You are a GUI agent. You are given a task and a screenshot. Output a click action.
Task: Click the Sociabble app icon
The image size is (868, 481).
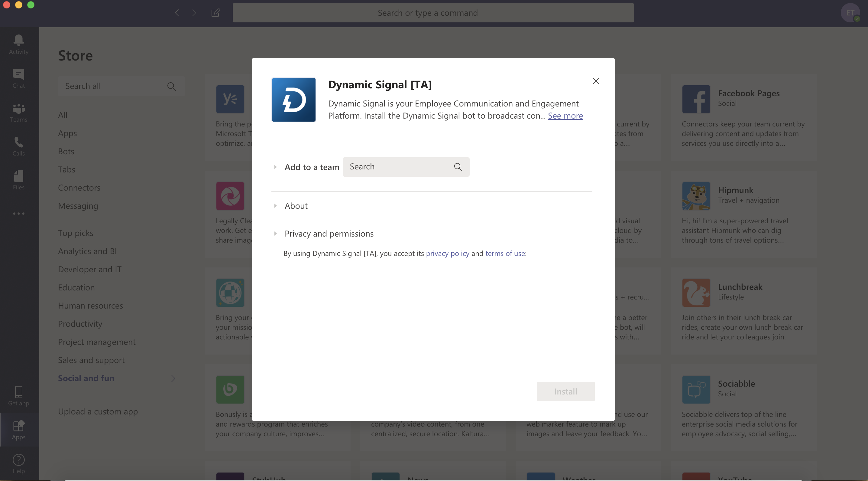(696, 390)
